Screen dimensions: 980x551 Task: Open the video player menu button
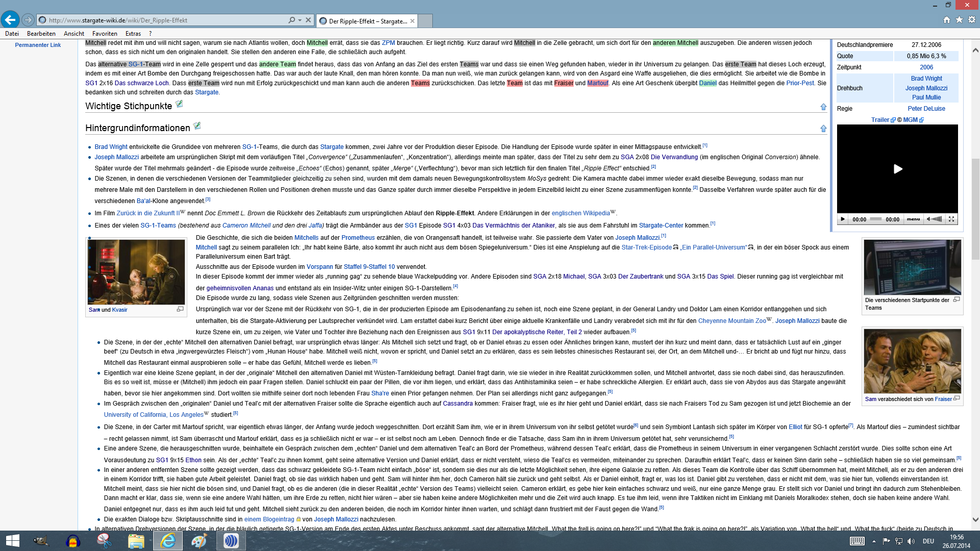[913, 219]
